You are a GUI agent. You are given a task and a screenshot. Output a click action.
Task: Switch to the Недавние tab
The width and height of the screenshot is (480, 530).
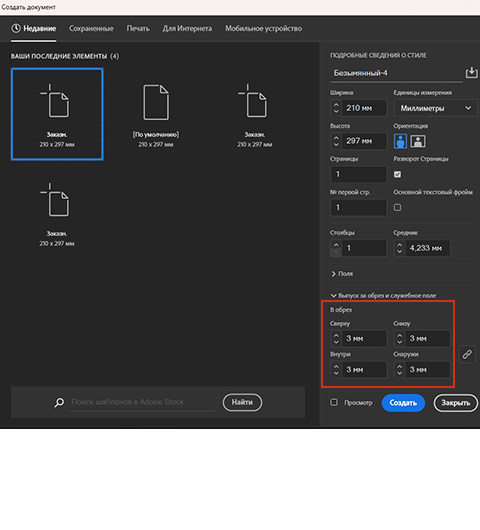[33, 28]
